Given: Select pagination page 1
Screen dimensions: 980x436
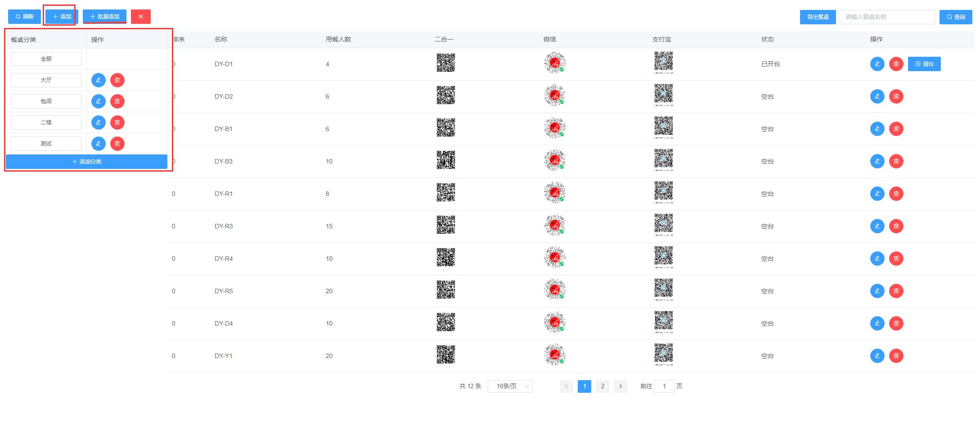Looking at the screenshot, I should tap(584, 386).
